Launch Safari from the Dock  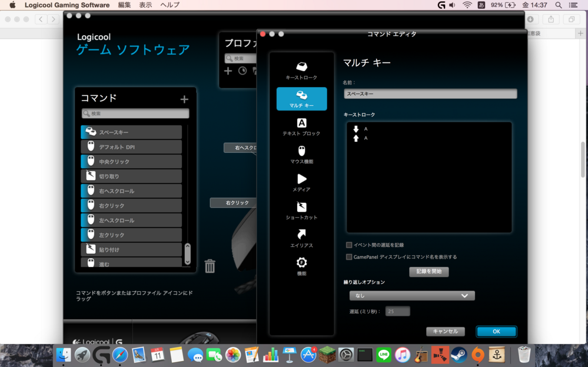[x=120, y=355]
